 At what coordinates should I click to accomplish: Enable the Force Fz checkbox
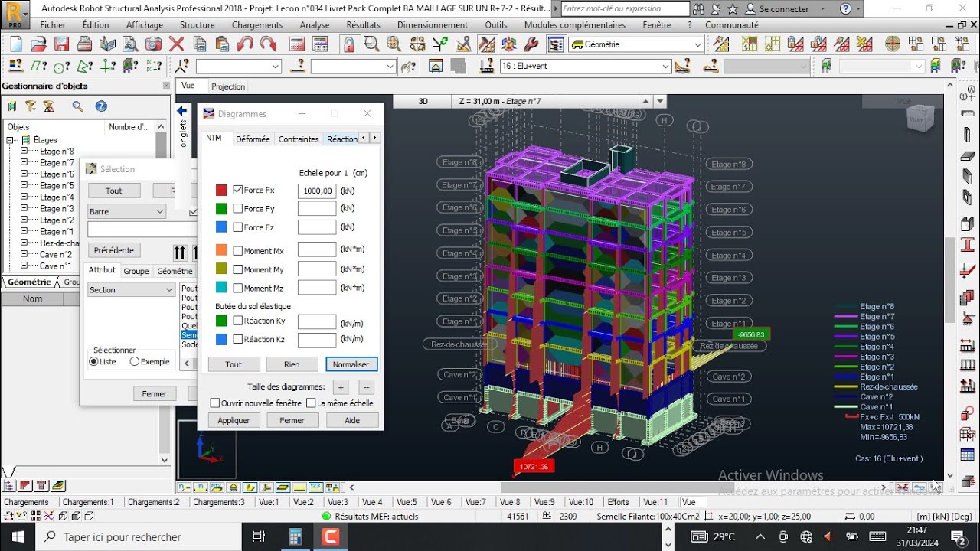tap(238, 227)
